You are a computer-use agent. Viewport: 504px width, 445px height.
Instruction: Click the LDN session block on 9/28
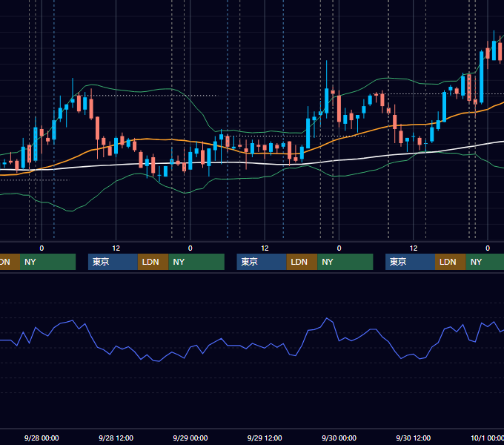tap(153, 262)
